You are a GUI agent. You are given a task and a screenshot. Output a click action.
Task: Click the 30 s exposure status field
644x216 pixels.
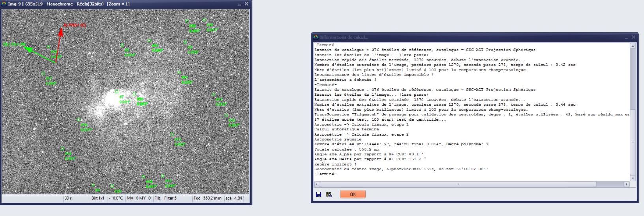pyautogui.click(x=68, y=198)
